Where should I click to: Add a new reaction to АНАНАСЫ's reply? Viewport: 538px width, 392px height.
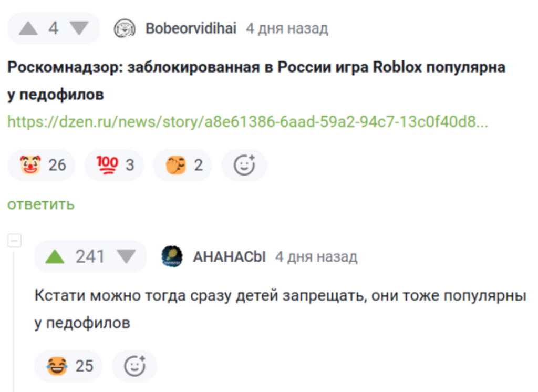[134, 366]
